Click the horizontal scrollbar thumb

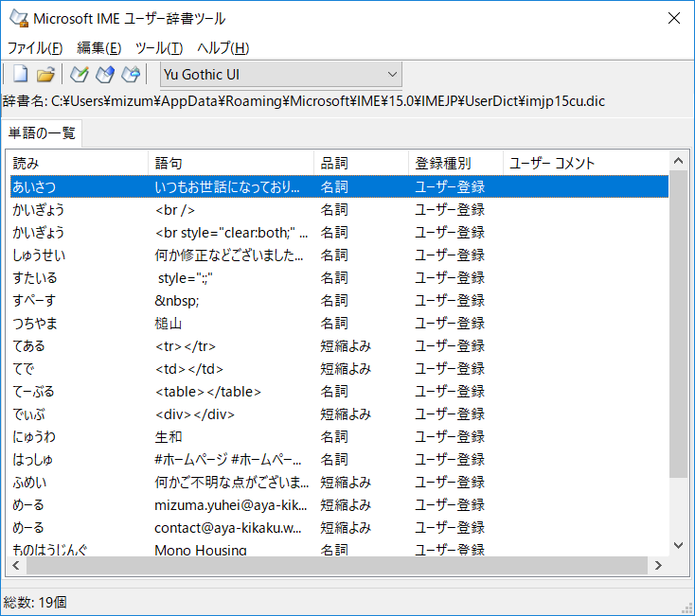coord(337,565)
